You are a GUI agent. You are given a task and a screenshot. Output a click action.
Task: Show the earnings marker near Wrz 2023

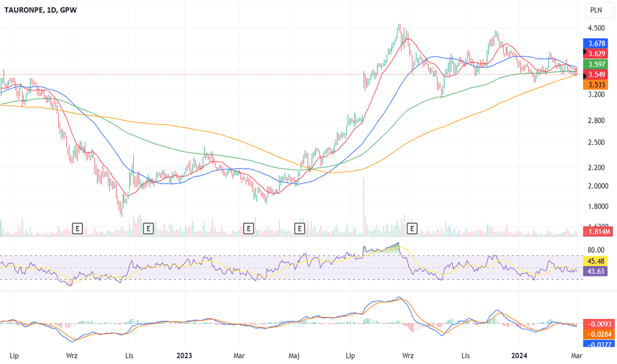pyautogui.click(x=412, y=228)
